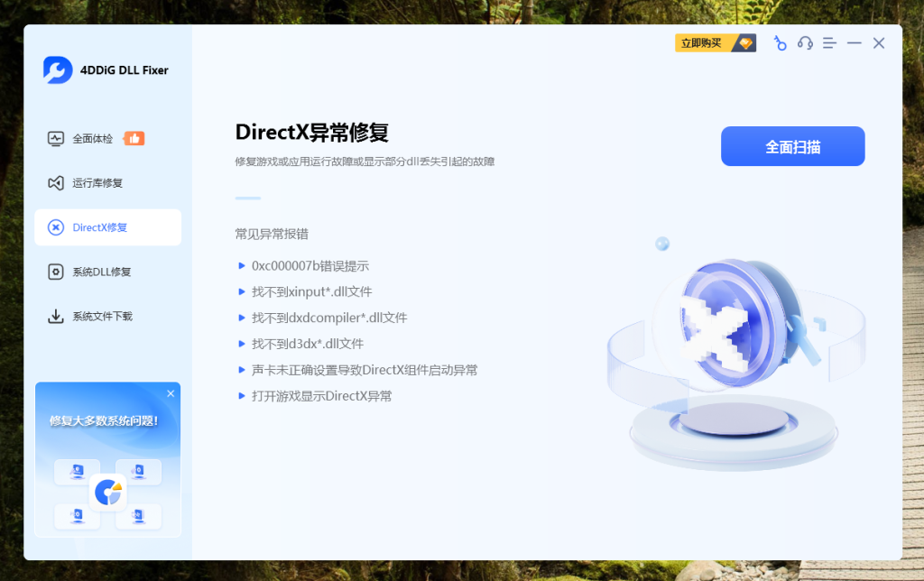Click the 4DDiG DLL Fixer logo icon

pos(58,70)
